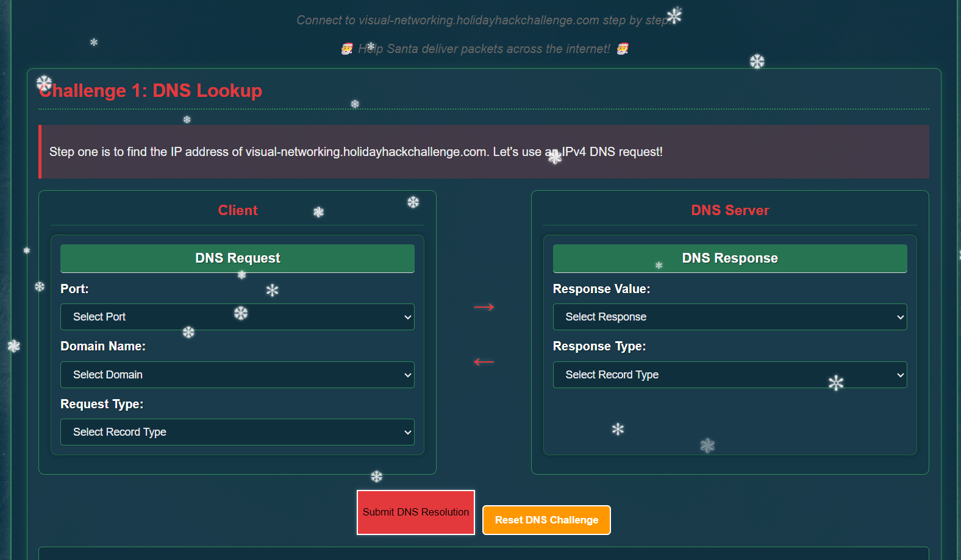This screenshot has height=560, width=961.
Task: Click the DNS Server panel title
Action: tap(730, 210)
